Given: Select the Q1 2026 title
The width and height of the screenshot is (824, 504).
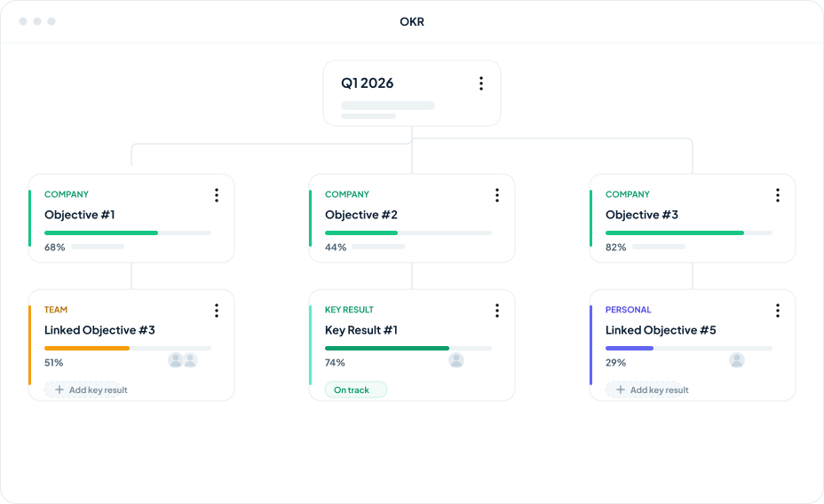Looking at the screenshot, I should [x=368, y=83].
